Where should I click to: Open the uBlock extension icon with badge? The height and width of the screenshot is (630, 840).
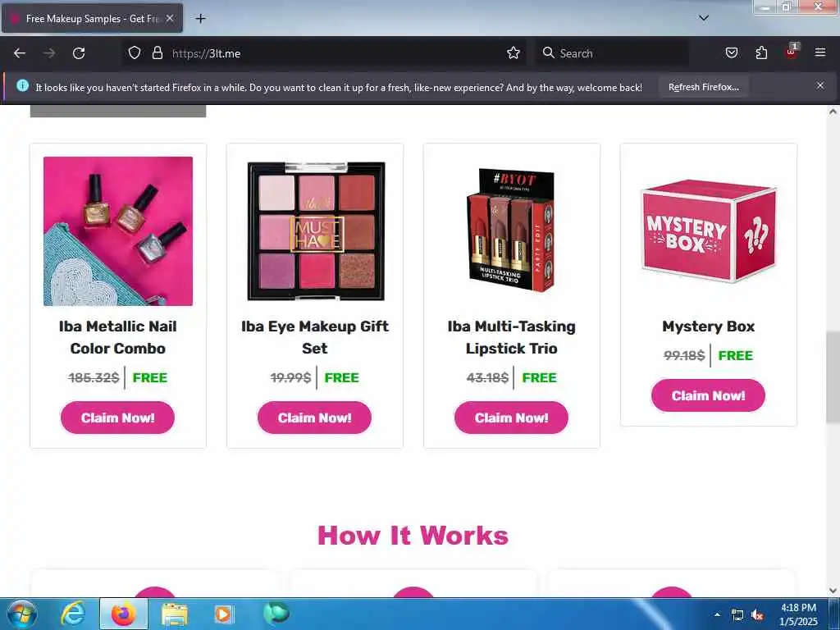click(791, 52)
